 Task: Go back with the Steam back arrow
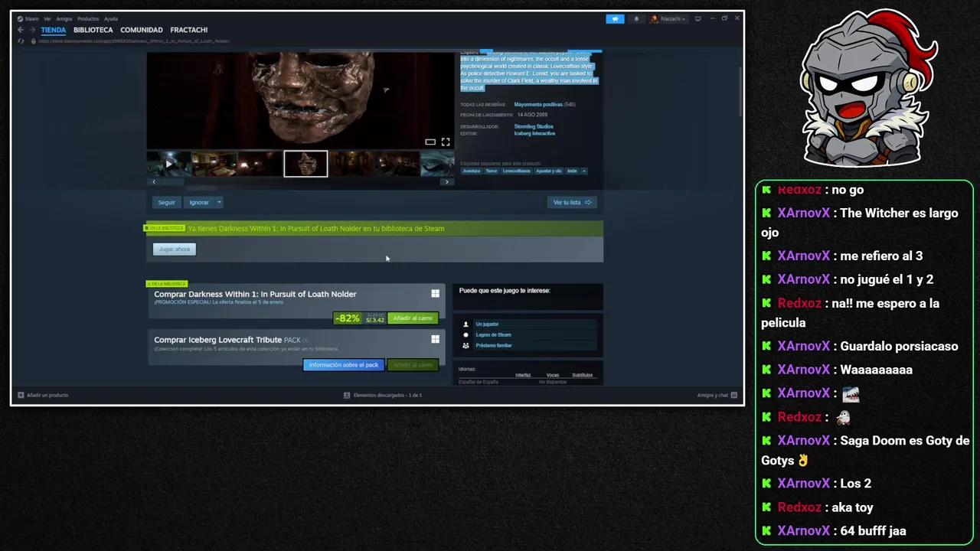click(x=21, y=30)
